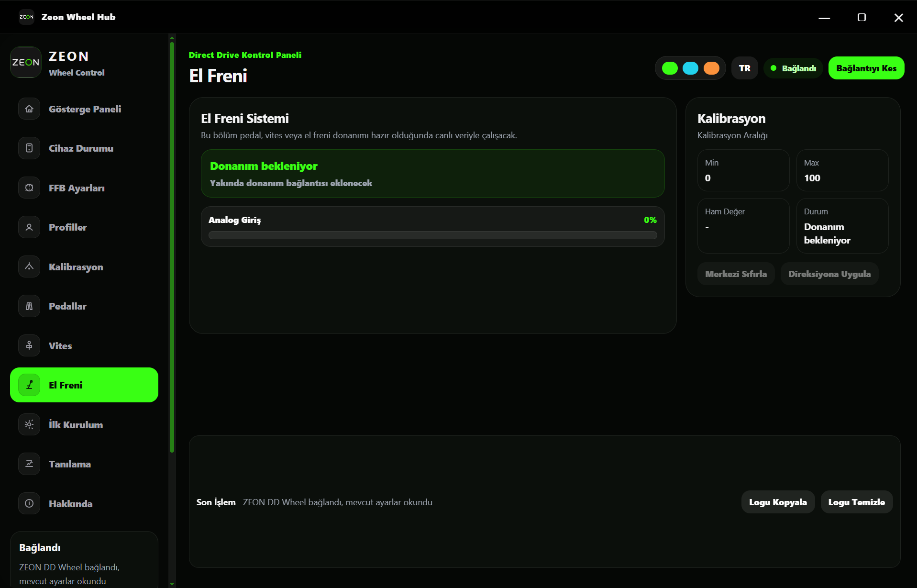Click the small ZEON title bar icon

[26, 17]
